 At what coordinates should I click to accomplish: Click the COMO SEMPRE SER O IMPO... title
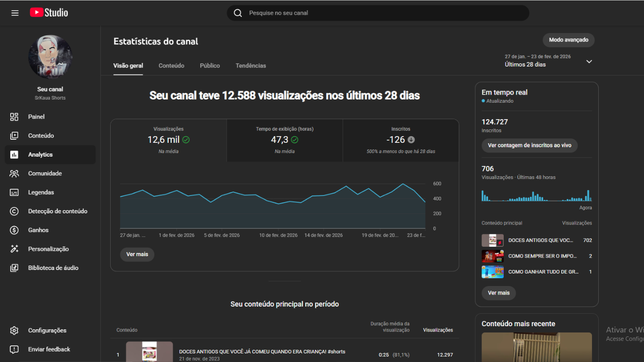click(x=542, y=256)
